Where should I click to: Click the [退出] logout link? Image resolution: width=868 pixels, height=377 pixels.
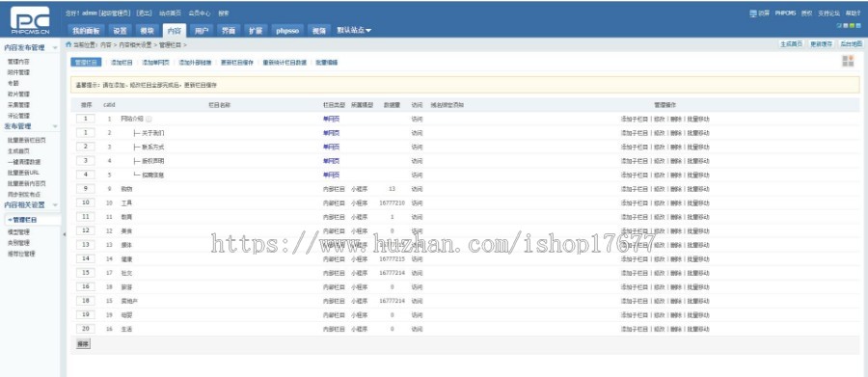(x=145, y=13)
